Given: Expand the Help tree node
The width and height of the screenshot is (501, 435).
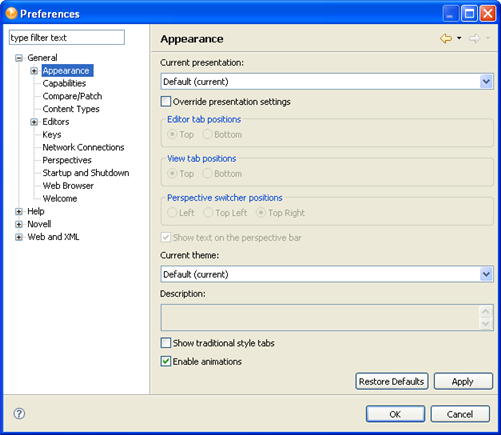Looking at the screenshot, I should pyautogui.click(x=19, y=212).
